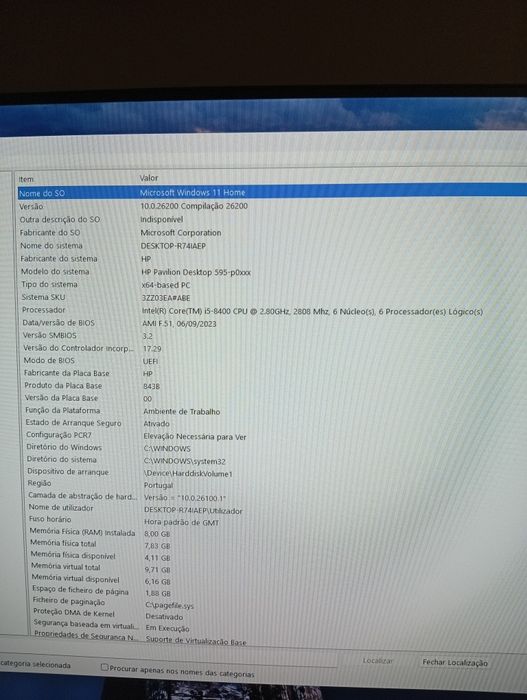Select 'Fabricante do SO' row
Viewport: 527px width, 700px height.
(x=50, y=233)
